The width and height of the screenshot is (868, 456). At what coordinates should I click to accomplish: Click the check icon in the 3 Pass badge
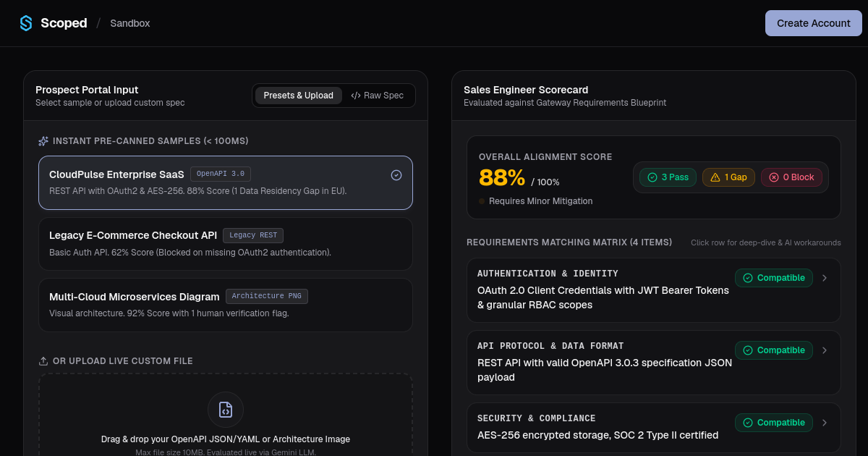[x=652, y=177]
